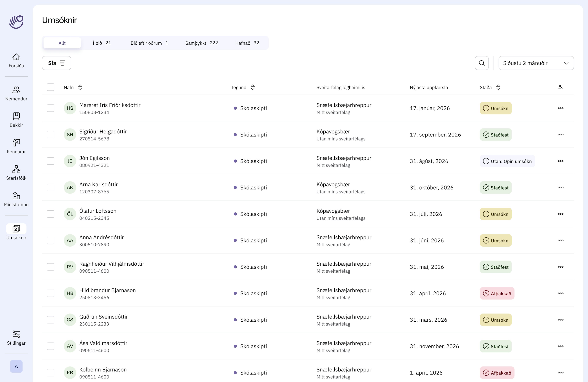Switch to the Samþykkt tab
Screen dimensions: 588x382
coord(201,43)
